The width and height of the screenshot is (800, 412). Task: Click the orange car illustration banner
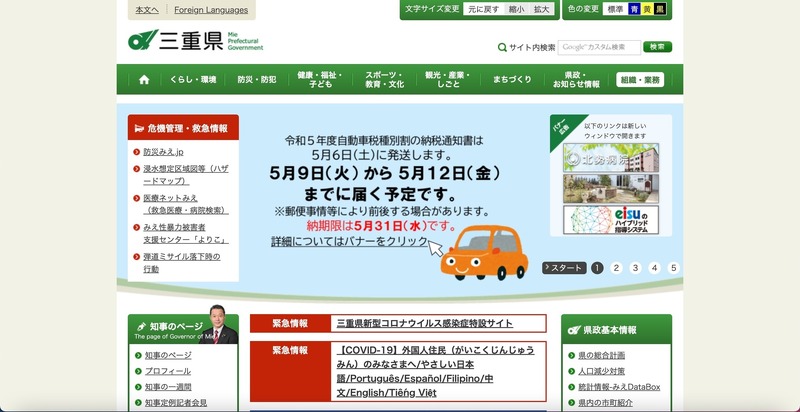[x=483, y=249]
